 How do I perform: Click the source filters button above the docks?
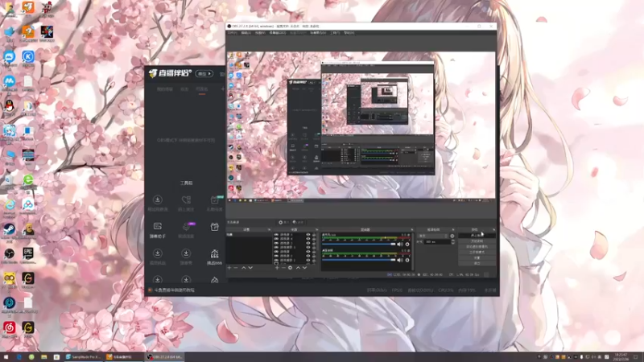click(x=298, y=223)
